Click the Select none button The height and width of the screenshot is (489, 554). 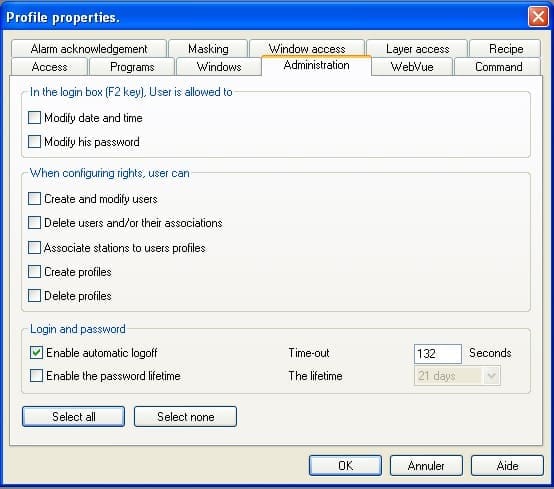[x=185, y=417]
